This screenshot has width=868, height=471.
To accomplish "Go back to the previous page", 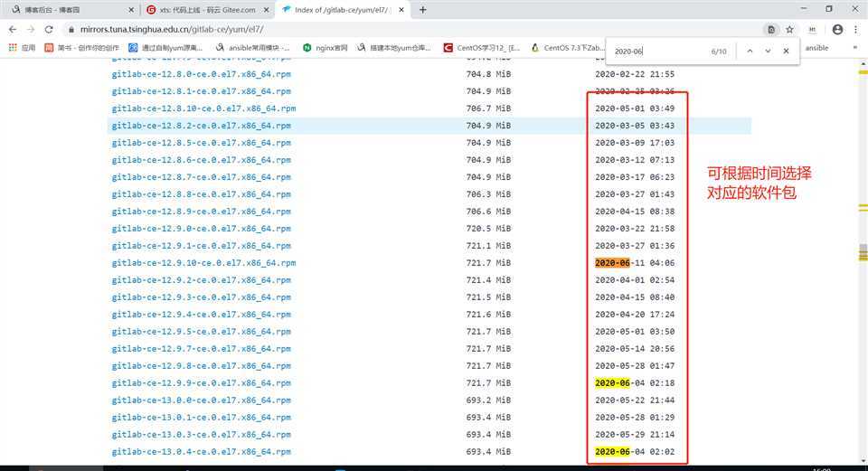I will [x=13, y=29].
